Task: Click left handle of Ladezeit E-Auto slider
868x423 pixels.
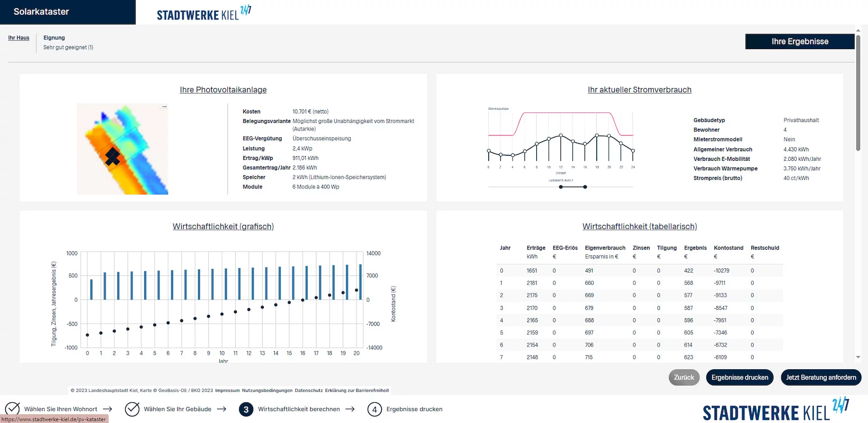Action: click(x=561, y=187)
